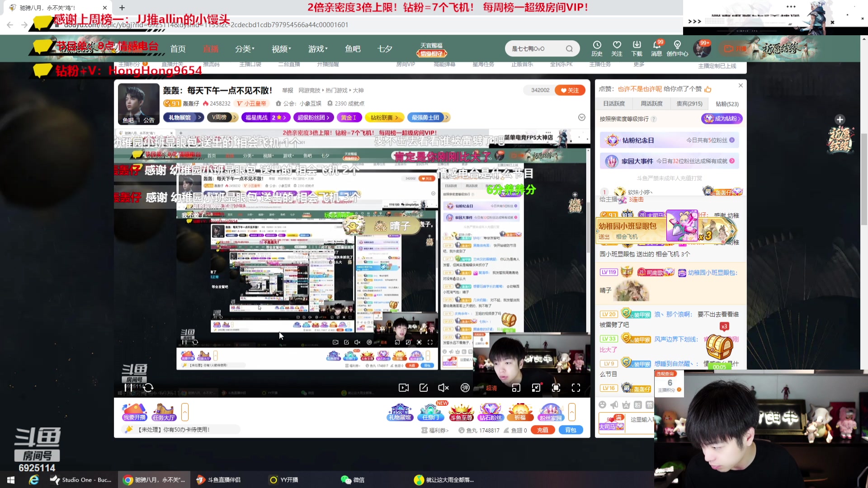This screenshot has width=868, height=488.
Task: Open the 斗鱼至尊 panel
Action: tap(461, 412)
